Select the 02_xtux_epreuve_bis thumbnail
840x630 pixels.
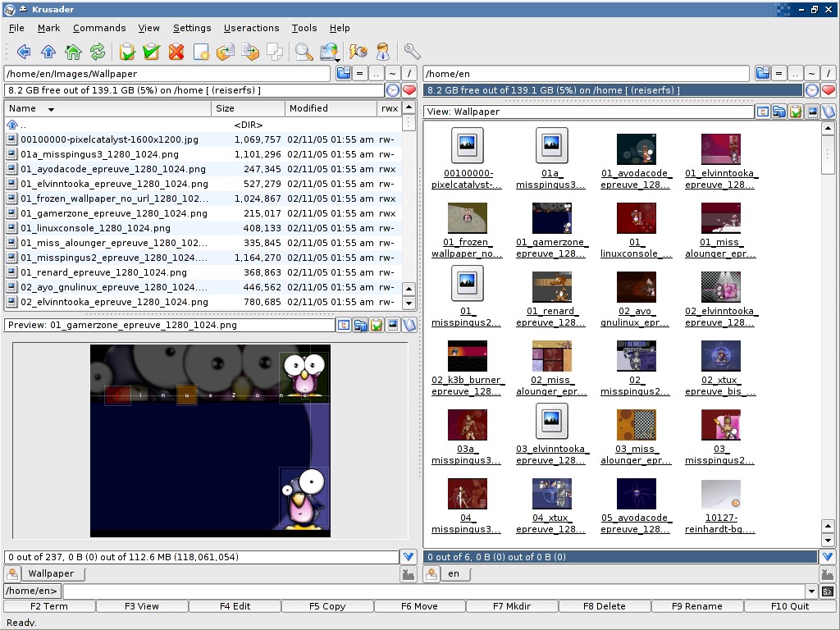click(720, 356)
